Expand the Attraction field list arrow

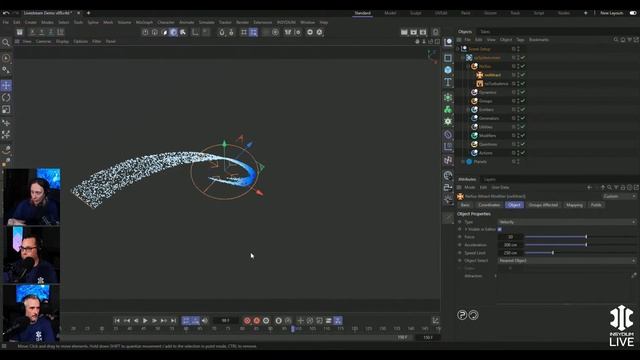[496, 276]
